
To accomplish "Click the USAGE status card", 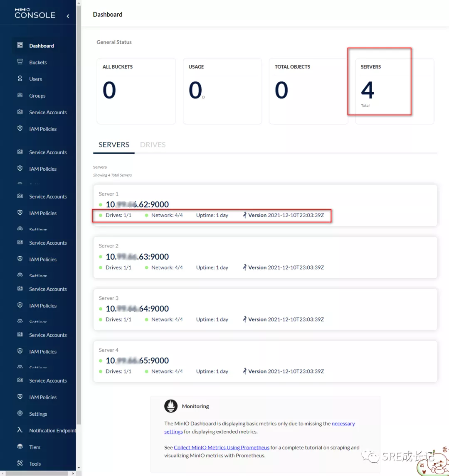I will pos(222,91).
